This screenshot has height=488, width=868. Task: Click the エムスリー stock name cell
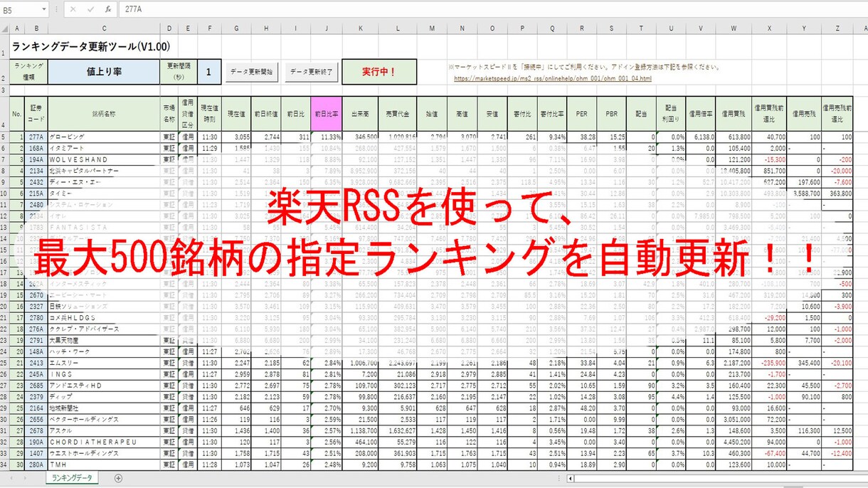pyautogui.click(x=104, y=362)
